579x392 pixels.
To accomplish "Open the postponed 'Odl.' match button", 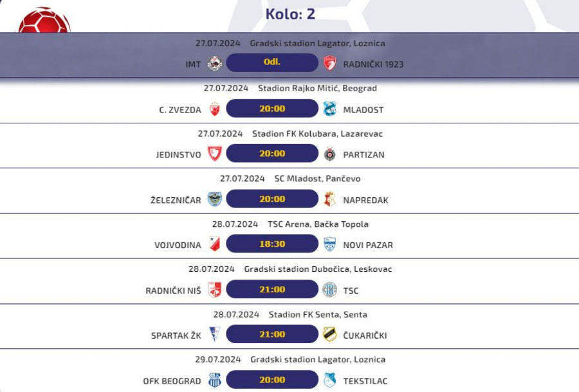I will 271,63.
